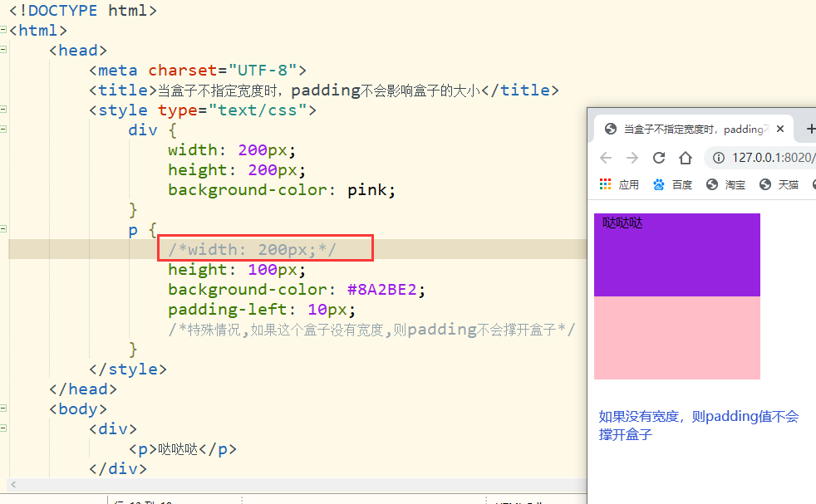This screenshot has height=504, width=816.
Task: Go to the browser home page
Action: coord(686,158)
